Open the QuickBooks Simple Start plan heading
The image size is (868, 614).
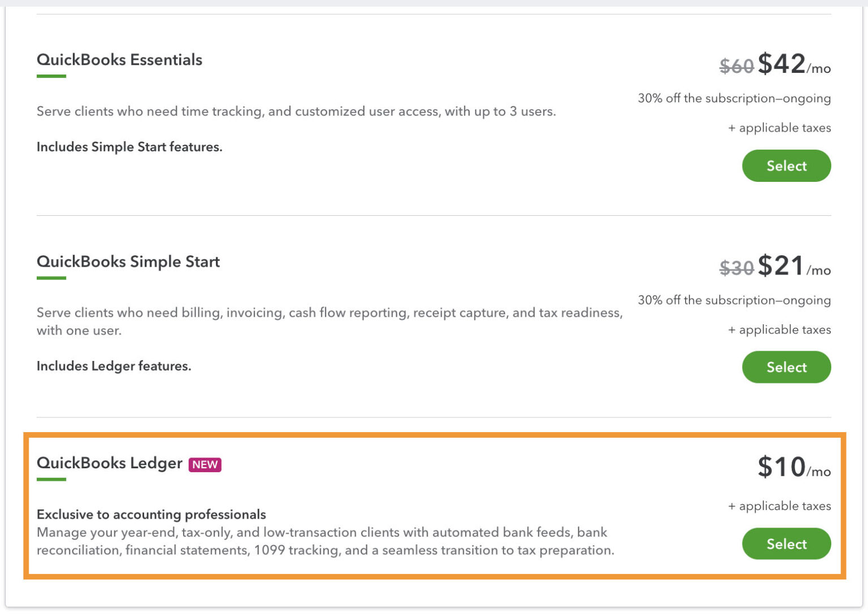128,262
